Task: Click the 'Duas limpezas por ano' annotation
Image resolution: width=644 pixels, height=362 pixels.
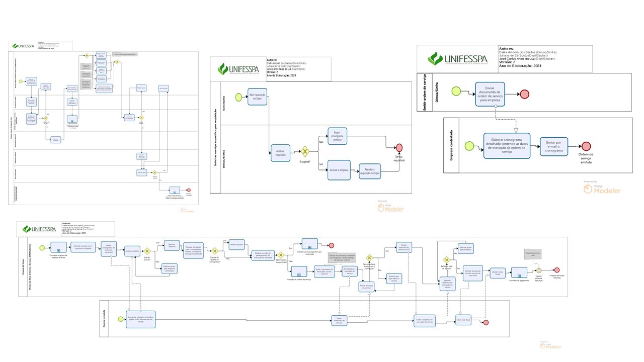Action: [533, 254]
